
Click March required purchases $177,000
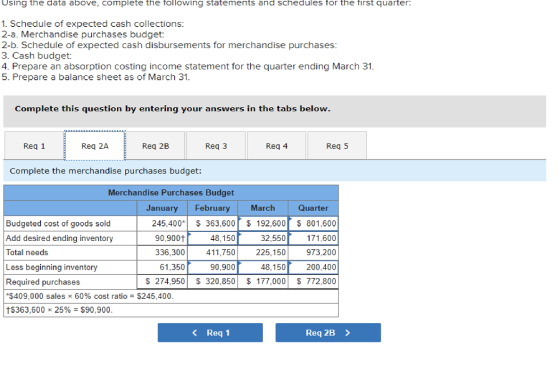click(x=263, y=282)
